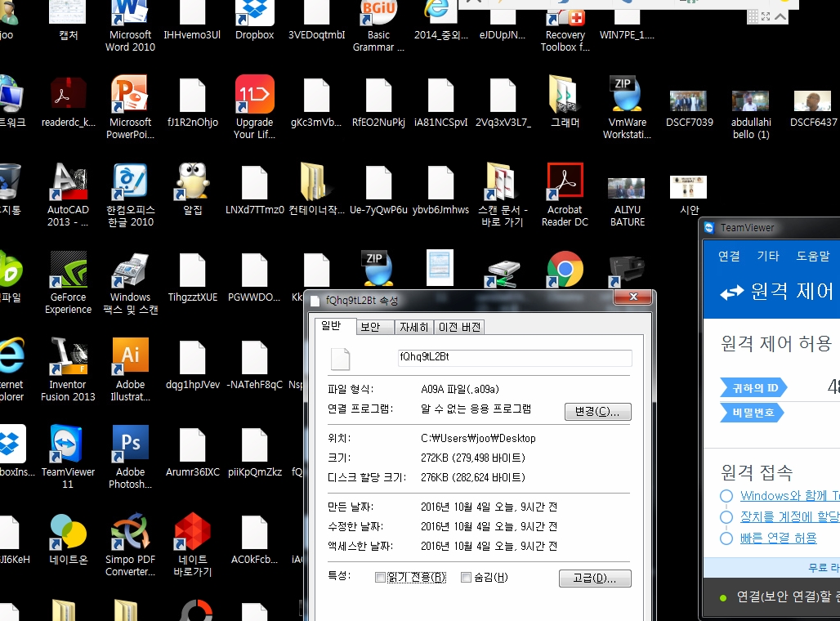The width and height of the screenshot is (840, 621).
Task: Select the 스캔 문서 바로 가기 shortcut
Action: coord(502,182)
